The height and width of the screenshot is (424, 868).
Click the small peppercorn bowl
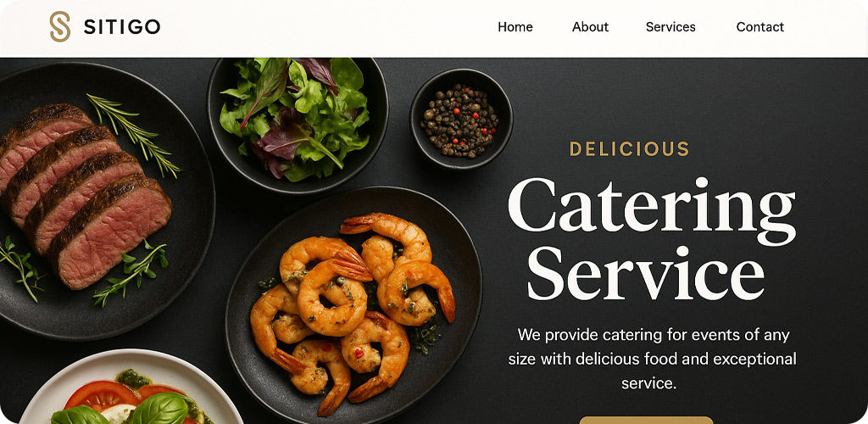click(461, 119)
